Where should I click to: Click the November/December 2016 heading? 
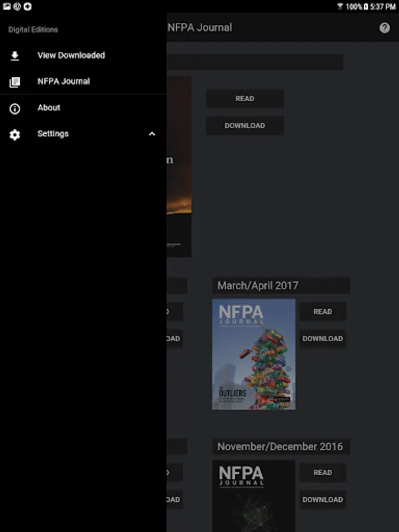tap(280, 446)
